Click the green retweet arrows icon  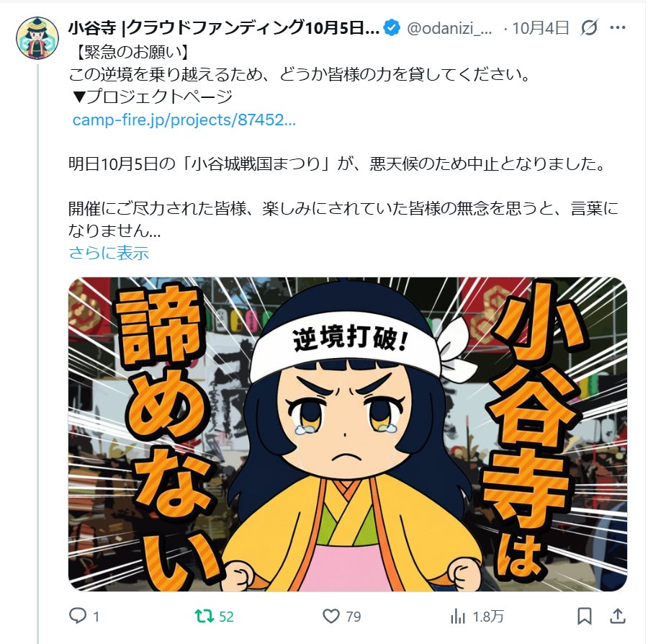(x=204, y=616)
